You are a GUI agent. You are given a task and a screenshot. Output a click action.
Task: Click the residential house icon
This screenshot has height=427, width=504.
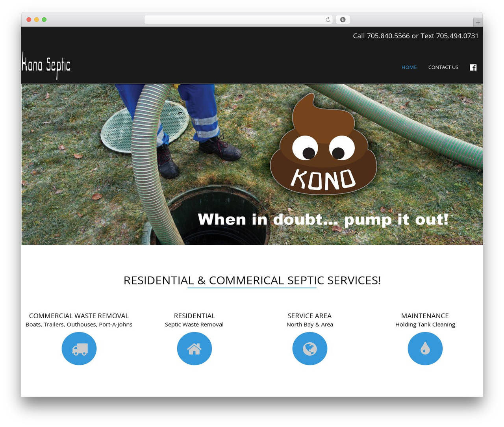pyautogui.click(x=195, y=349)
